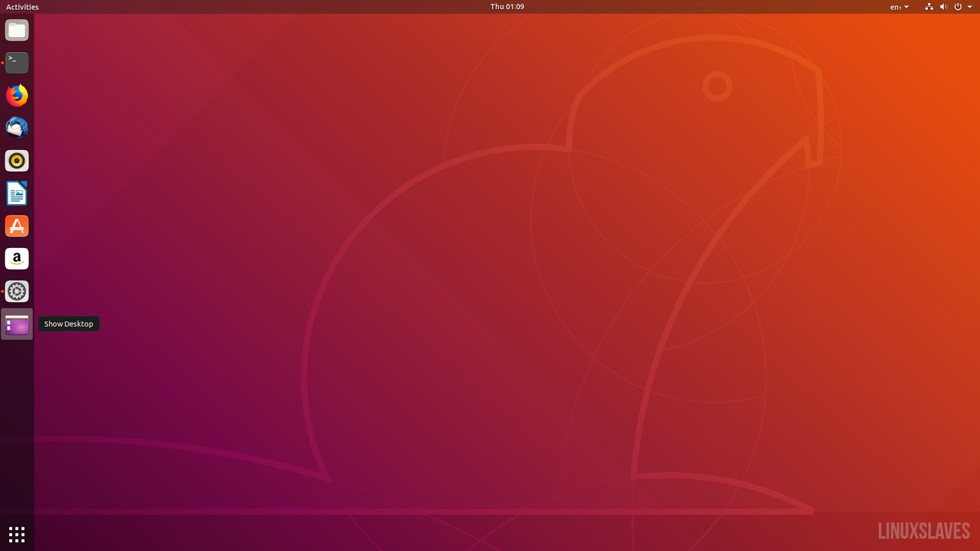Open the Files manager from the dock
The image size is (980, 551).
[17, 30]
